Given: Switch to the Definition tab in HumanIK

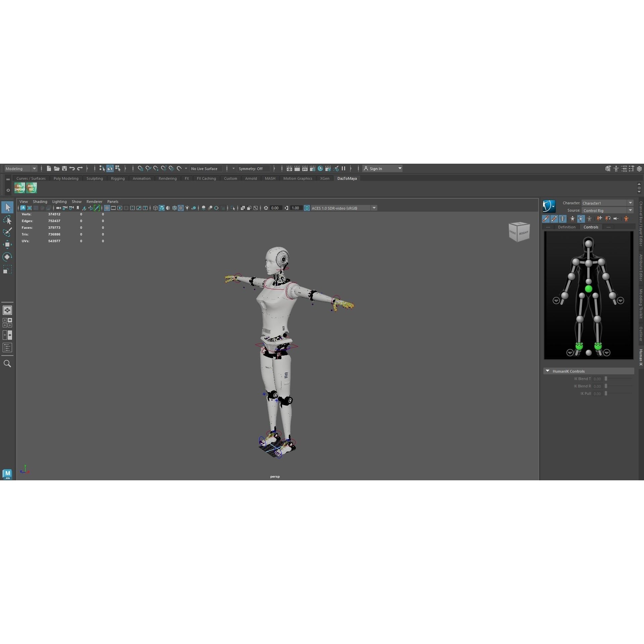Looking at the screenshot, I should (x=567, y=227).
